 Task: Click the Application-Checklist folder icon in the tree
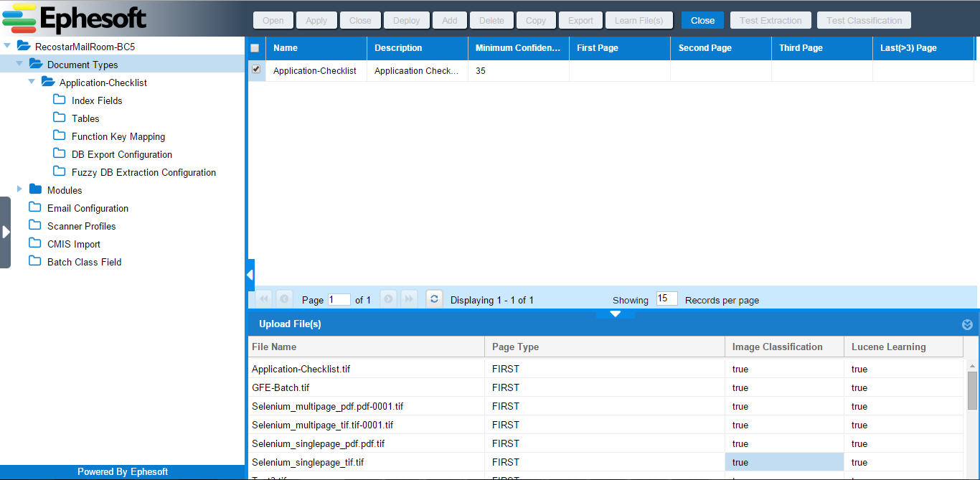click(48, 82)
